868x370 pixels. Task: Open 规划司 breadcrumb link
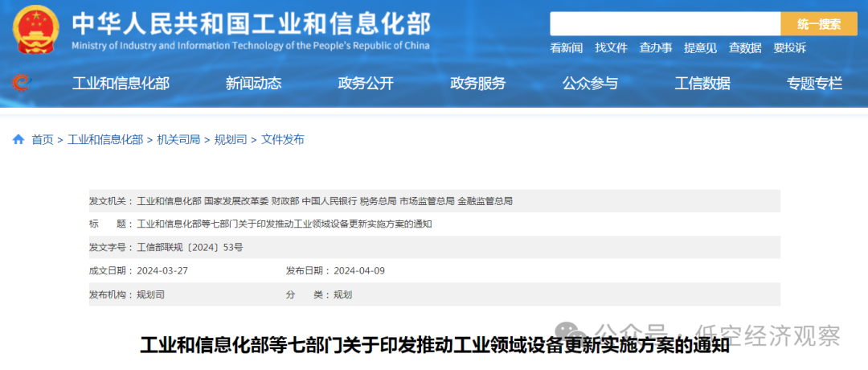(231, 140)
